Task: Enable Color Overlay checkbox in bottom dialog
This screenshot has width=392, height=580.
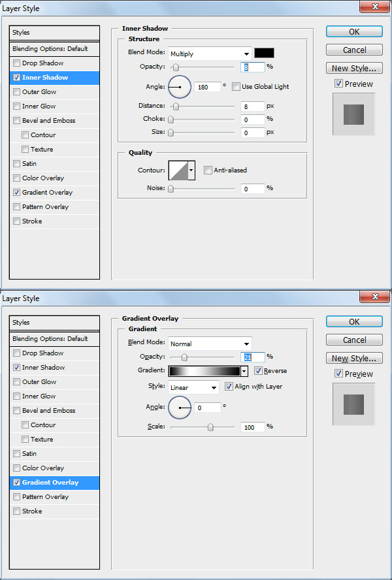Action: click(16, 468)
